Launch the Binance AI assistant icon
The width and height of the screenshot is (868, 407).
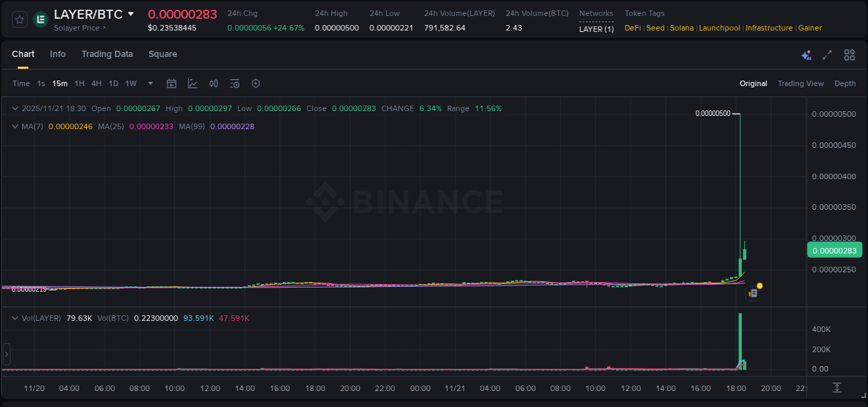[806, 54]
